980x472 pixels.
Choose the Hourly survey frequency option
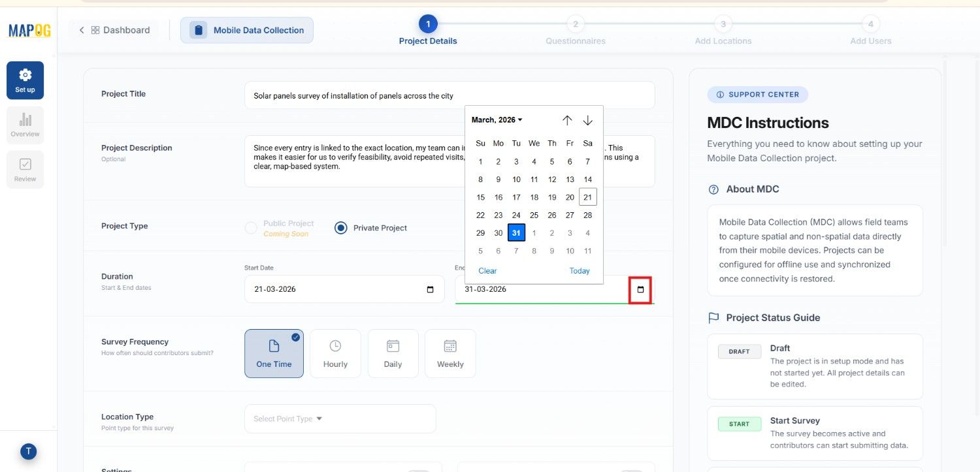coord(335,353)
